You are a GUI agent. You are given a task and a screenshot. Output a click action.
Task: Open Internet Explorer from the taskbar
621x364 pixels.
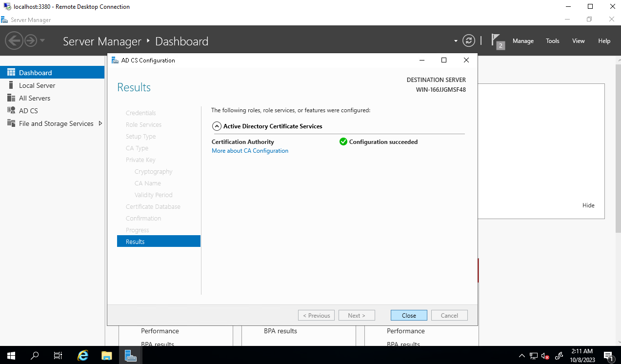pos(83,355)
